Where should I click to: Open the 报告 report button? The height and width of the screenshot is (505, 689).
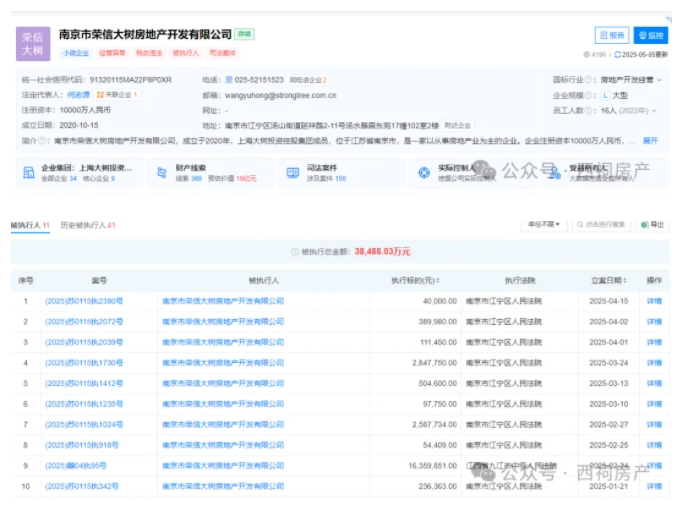coord(611,35)
